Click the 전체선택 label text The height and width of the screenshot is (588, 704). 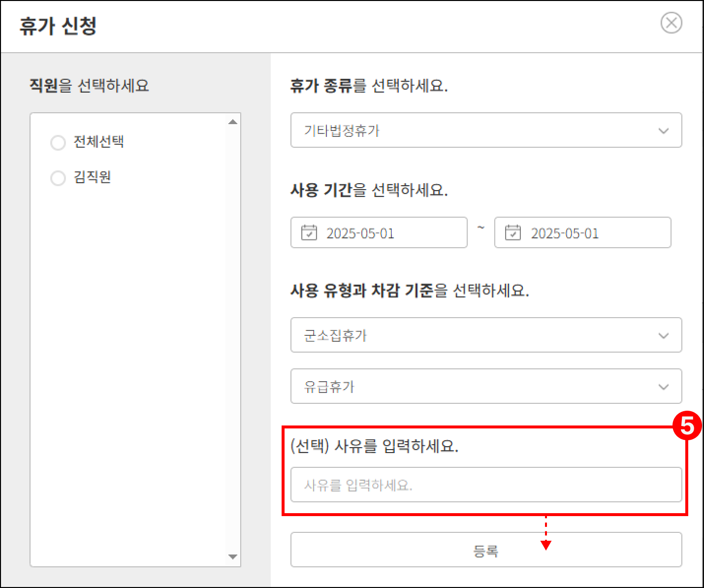(98, 142)
